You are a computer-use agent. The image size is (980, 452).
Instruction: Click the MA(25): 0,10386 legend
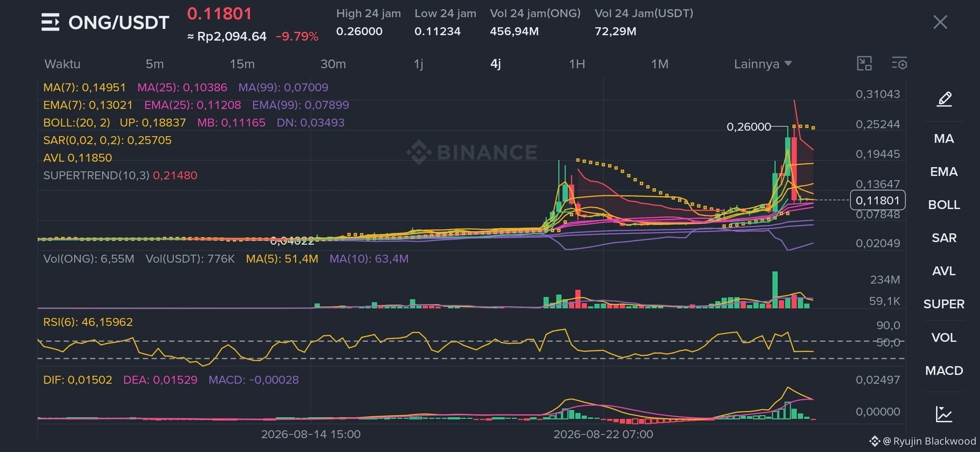point(182,88)
